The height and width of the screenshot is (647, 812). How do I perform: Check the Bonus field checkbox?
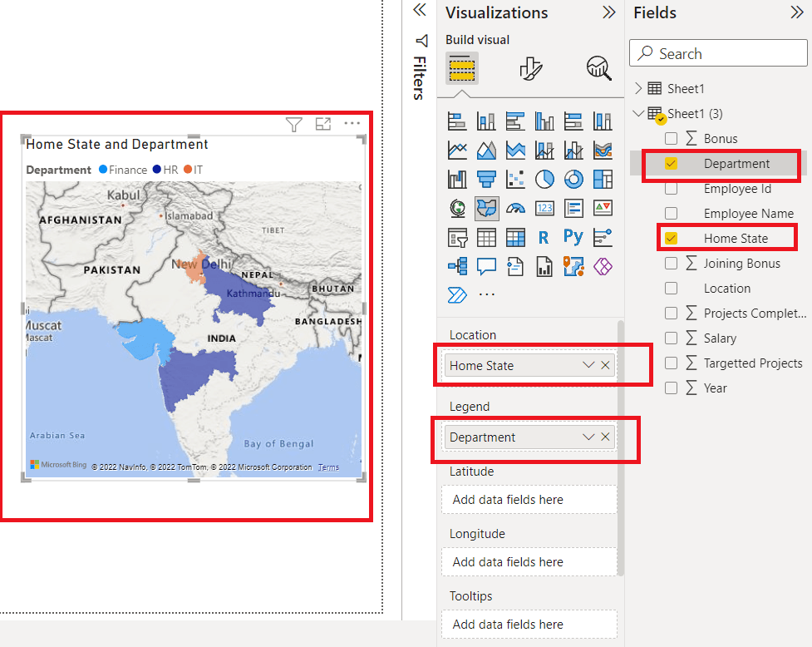[x=671, y=138]
